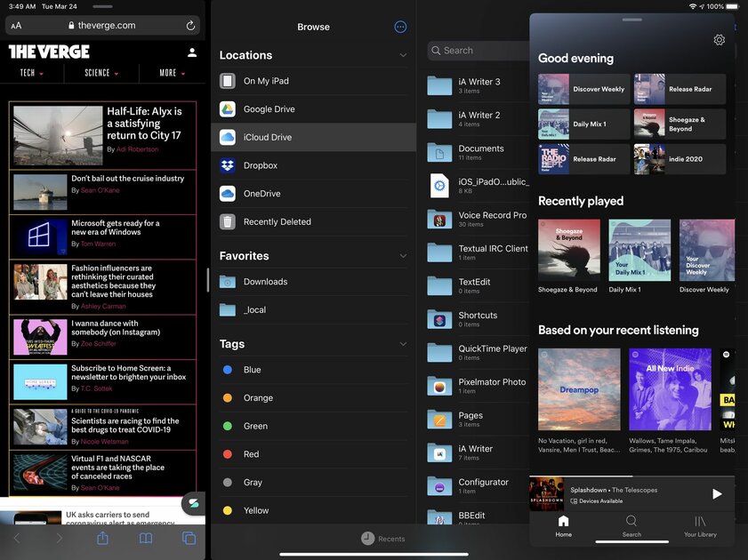Open the Pages folder
The height and width of the screenshot is (560, 748).
click(478, 420)
